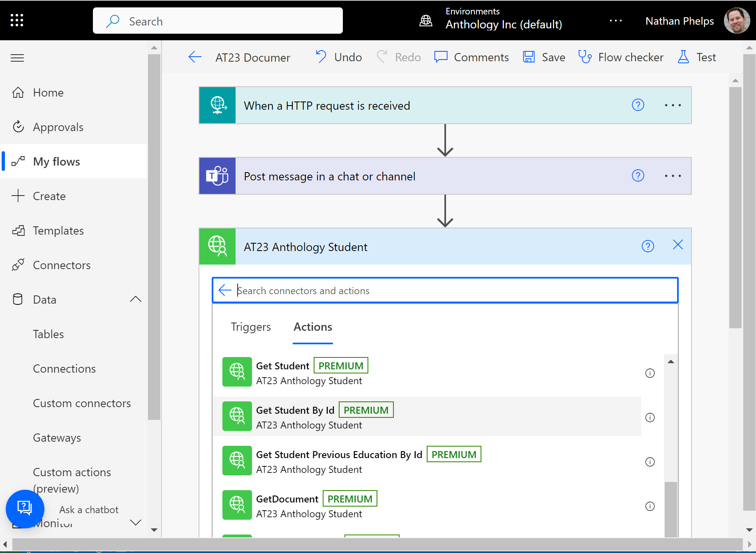Select the Get Student By Id action
This screenshot has width=756, height=553.
(x=427, y=417)
